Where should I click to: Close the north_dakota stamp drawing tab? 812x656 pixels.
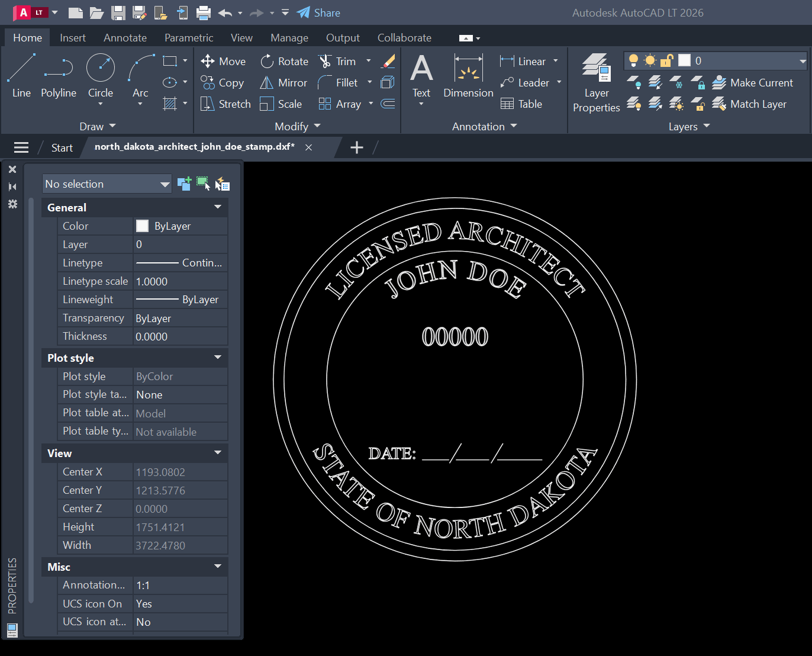click(x=308, y=147)
